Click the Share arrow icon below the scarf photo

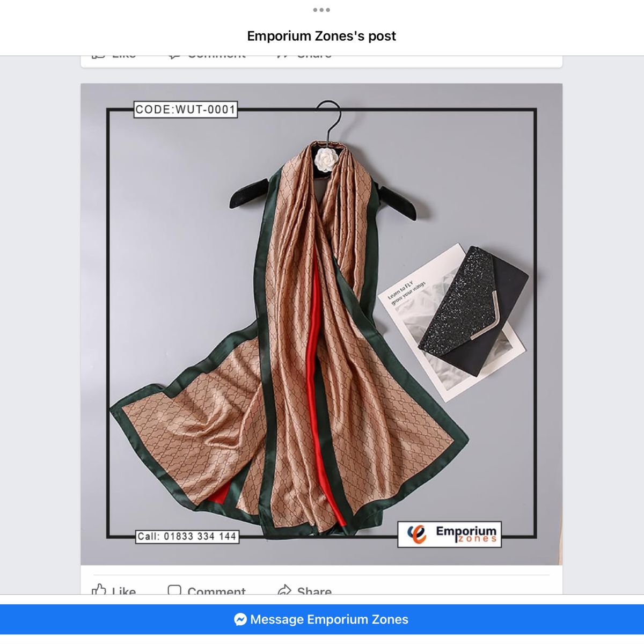284,589
